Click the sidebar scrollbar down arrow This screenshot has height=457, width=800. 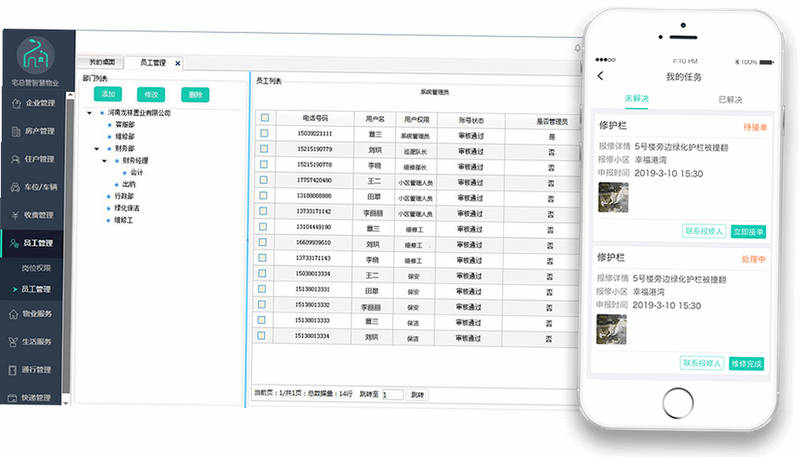65,403
